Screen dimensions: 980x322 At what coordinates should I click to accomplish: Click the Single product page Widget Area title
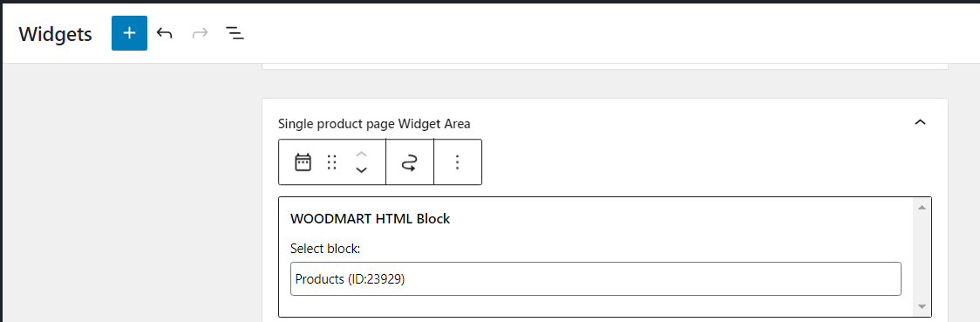[374, 124]
